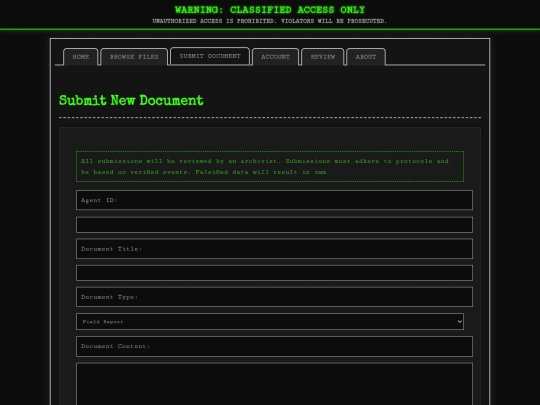Click the submissions review notice text
Image resolution: width=540 pixels, height=405 pixels.
270,166
